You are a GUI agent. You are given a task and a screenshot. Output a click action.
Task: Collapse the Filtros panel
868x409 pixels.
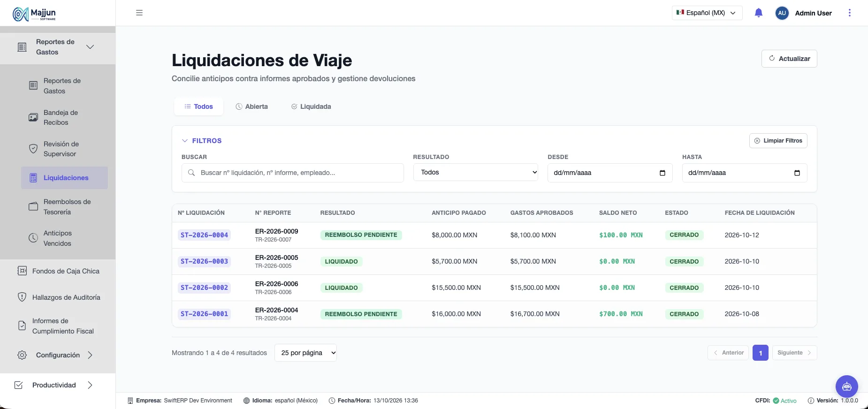[202, 141]
